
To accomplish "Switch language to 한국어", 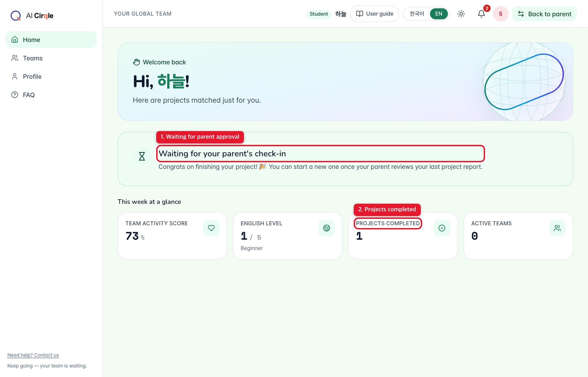I will click(x=417, y=14).
